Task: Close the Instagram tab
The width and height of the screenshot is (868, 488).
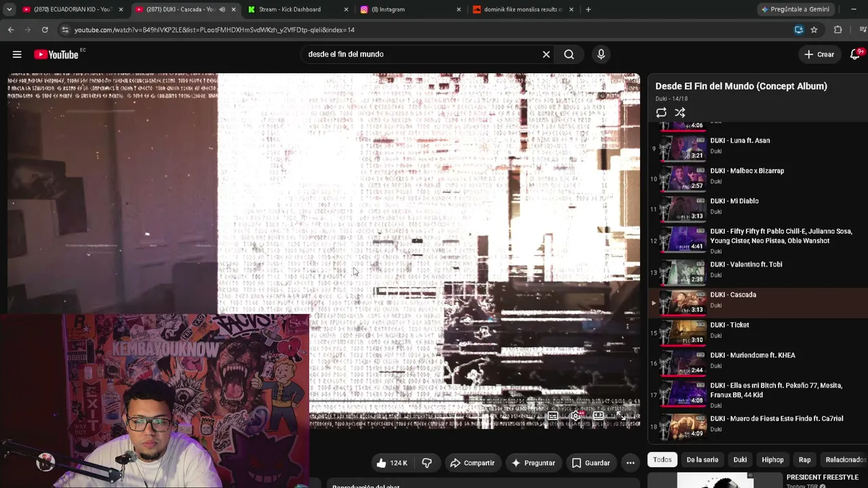Action: [x=458, y=9]
